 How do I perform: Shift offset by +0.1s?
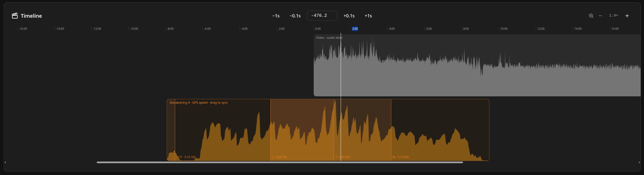click(349, 16)
